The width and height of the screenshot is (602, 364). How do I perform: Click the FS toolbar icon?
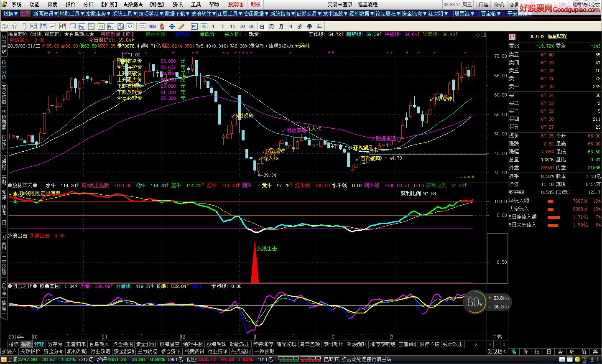coord(194,26)
